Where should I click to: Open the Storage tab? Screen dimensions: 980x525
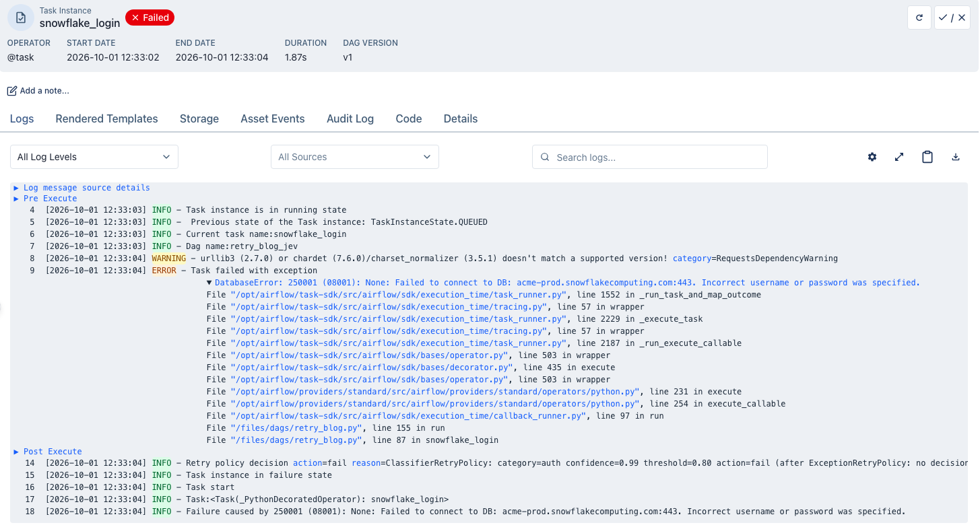[199, 118]
